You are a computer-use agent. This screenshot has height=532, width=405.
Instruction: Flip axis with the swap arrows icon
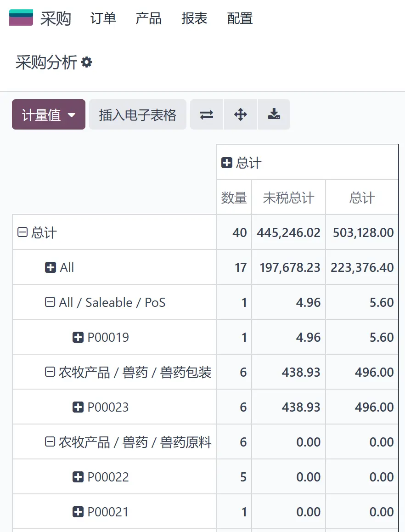coord(207,115)
